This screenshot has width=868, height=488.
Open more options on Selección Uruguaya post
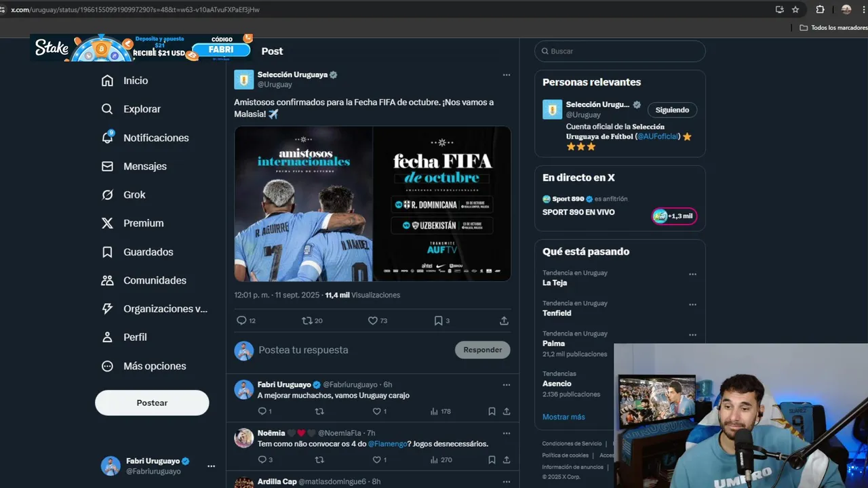[x=506, y=75]
